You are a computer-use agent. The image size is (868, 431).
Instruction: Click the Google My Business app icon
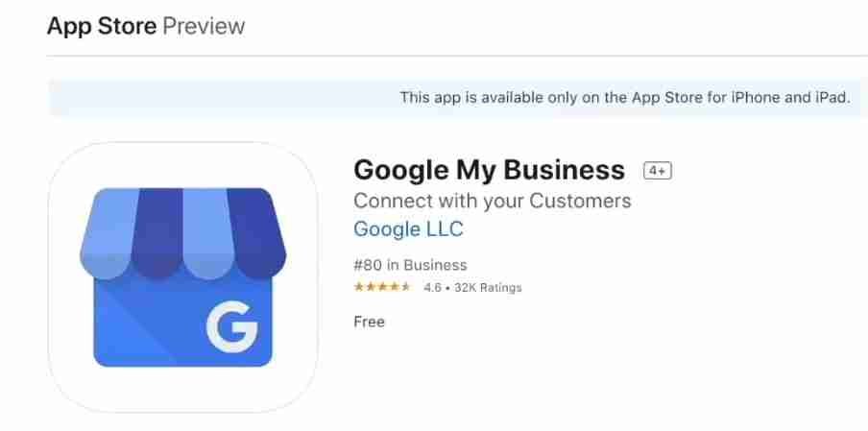point(183,277)
